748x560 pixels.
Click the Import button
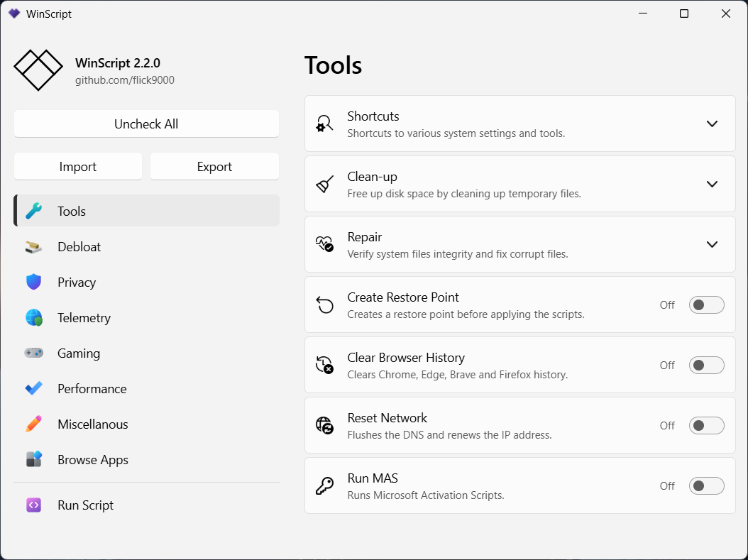(x=78, y=167)
